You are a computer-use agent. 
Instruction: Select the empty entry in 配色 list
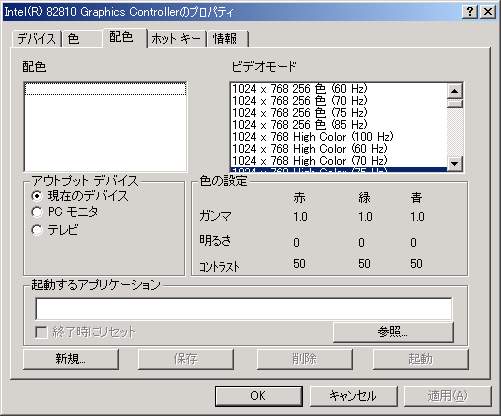[105, 89]
